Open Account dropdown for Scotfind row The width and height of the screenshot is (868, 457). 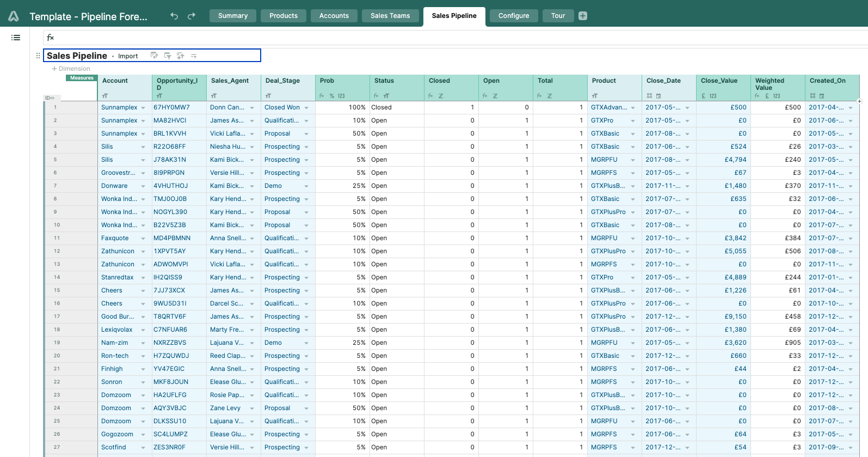tap(143, 448)
